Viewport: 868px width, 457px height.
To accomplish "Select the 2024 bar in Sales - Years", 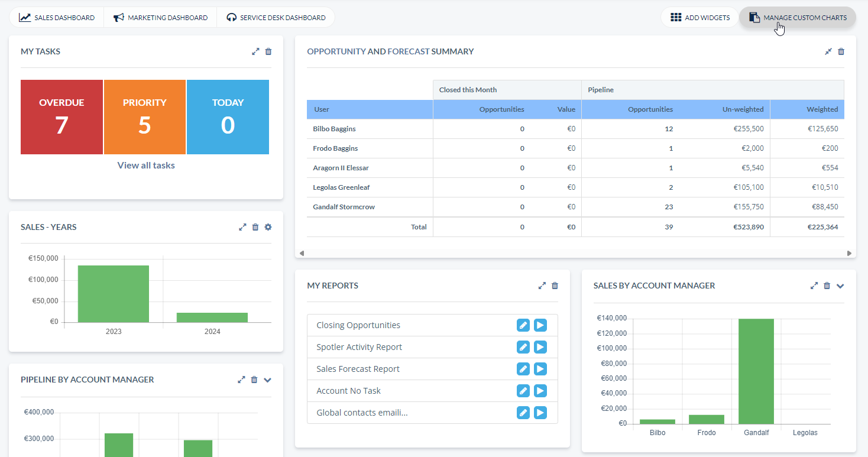I will click(212, 317).
